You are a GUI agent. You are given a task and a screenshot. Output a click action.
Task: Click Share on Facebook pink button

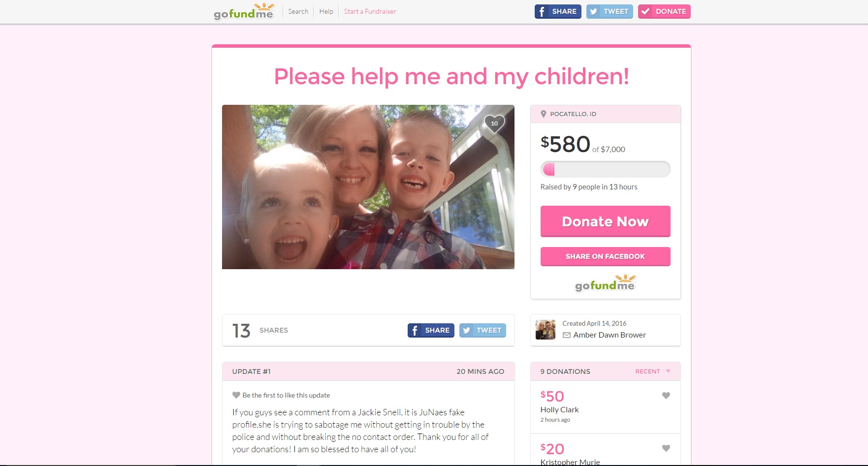(606, 256)
